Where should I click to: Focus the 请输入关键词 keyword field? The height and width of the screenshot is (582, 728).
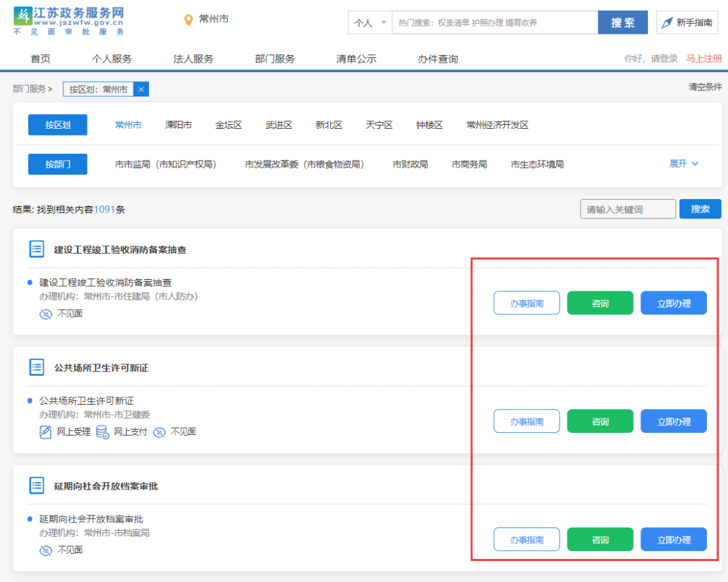[x=628, y=209]
